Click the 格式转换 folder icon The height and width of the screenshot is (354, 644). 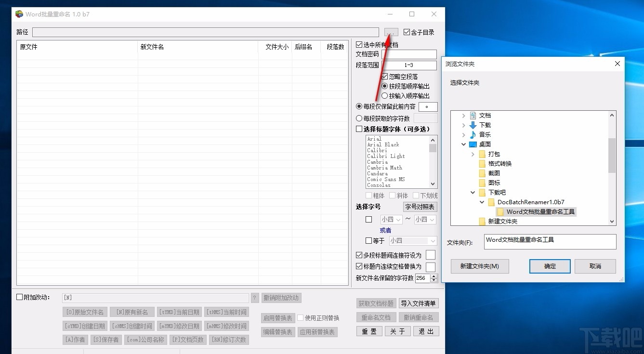coord(482,163)
